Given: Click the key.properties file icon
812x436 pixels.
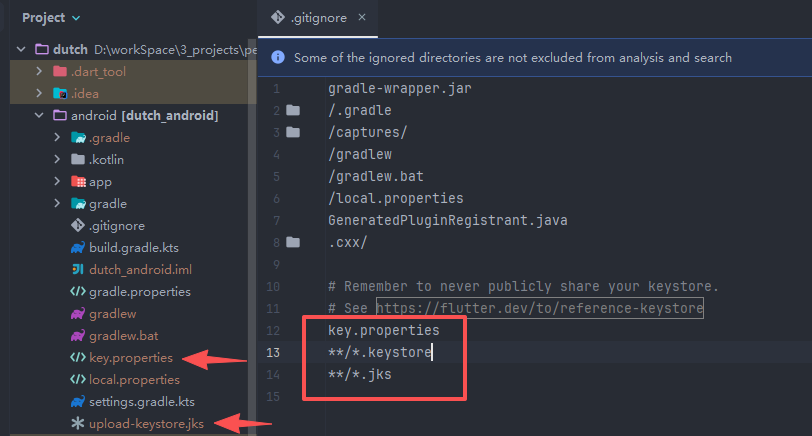Looking at the screenshot, I should click(x=77, y=357).
